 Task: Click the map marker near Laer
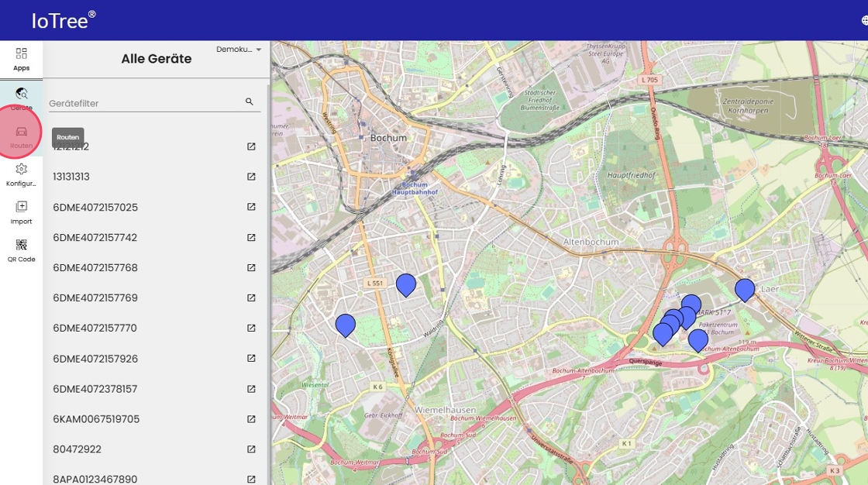coord(745,289)
